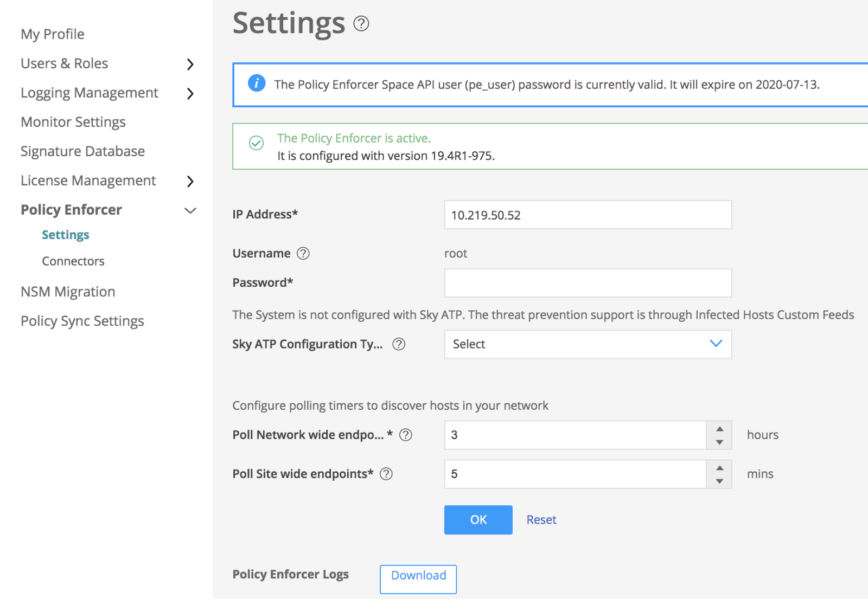Increment the Poll Network wide endpoints value

[x=719, y=429]
